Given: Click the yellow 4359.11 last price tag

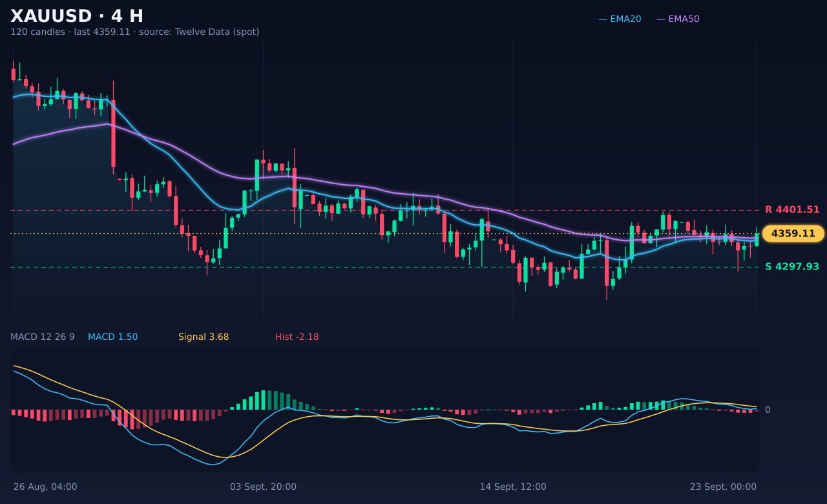Looking at the screenshot, I should tap(793, 233).
